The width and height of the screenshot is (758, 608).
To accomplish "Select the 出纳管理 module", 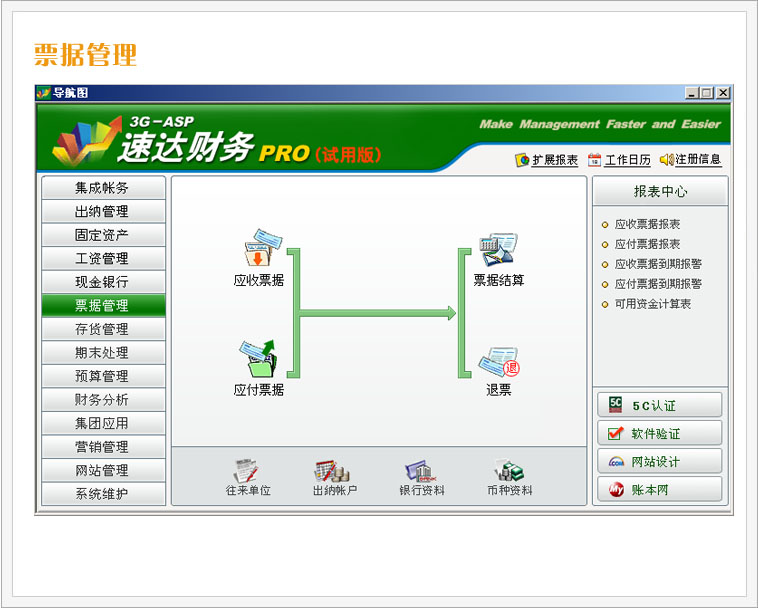I will point(103,211).
